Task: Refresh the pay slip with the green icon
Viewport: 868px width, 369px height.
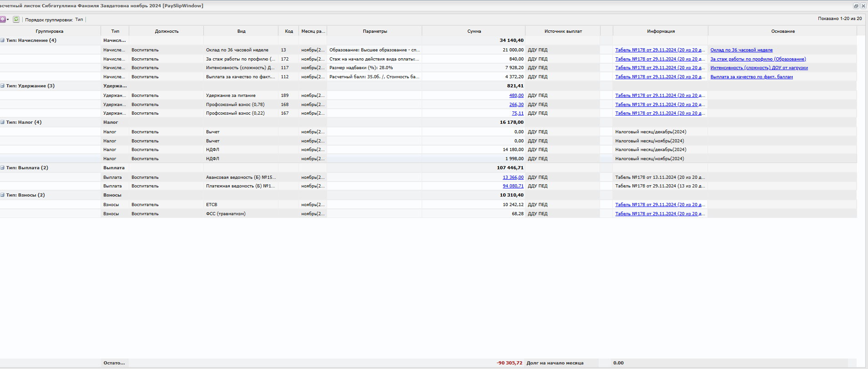Action: 16,20
